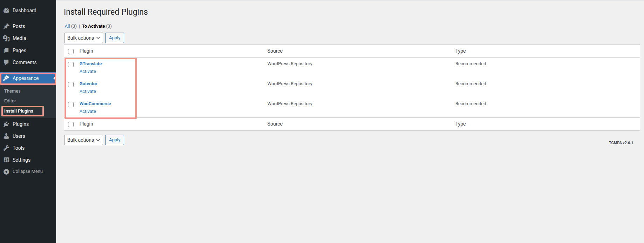
Task: Click Activate link under WooCommerce
Action: pyautogui.click(x=88, y=112)
